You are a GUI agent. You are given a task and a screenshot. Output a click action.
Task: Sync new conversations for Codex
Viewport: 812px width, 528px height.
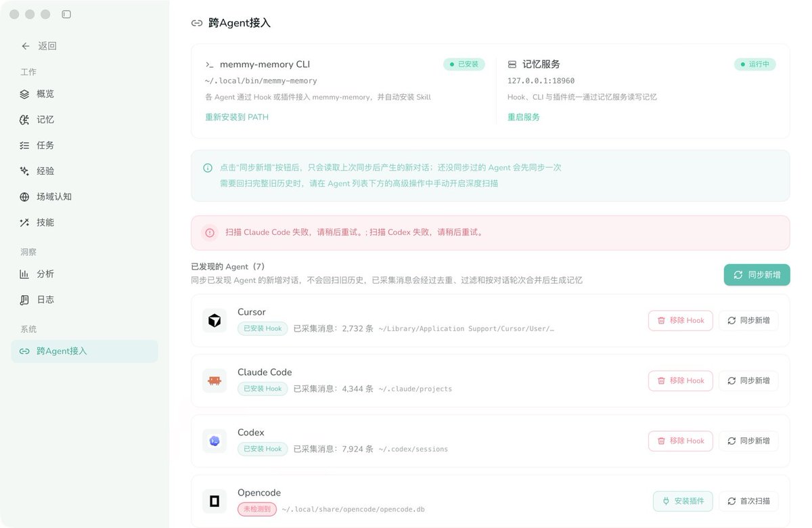(x=748, y=441)
